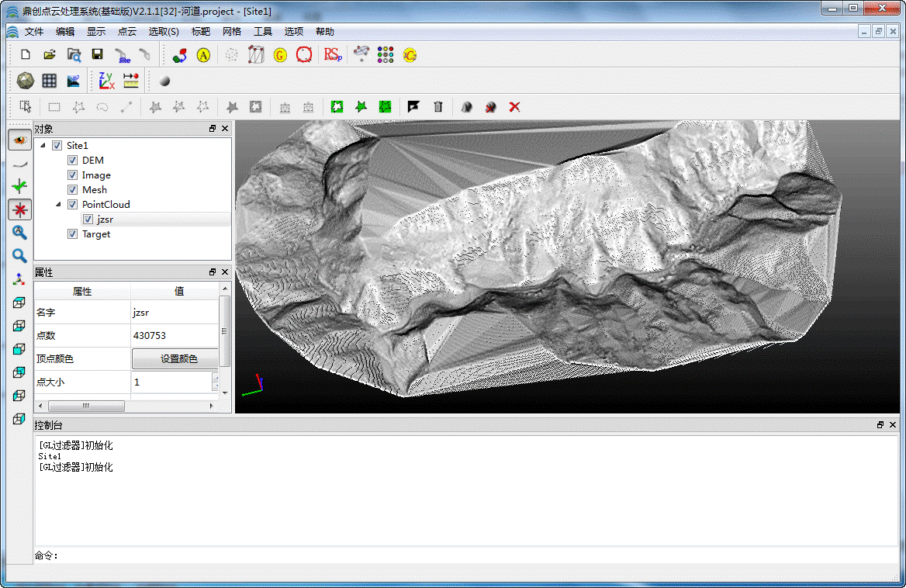Open the 点云 menu

pos(126,32)
